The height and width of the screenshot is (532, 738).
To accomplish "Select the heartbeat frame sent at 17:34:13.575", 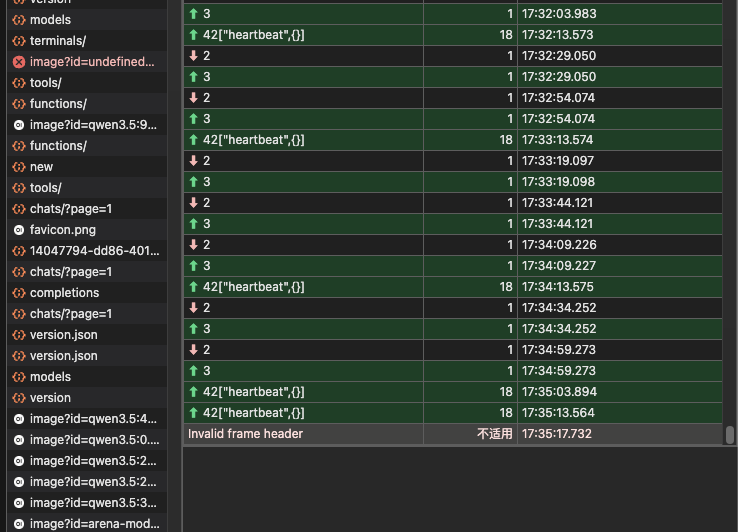I will (x=300, y=287).
